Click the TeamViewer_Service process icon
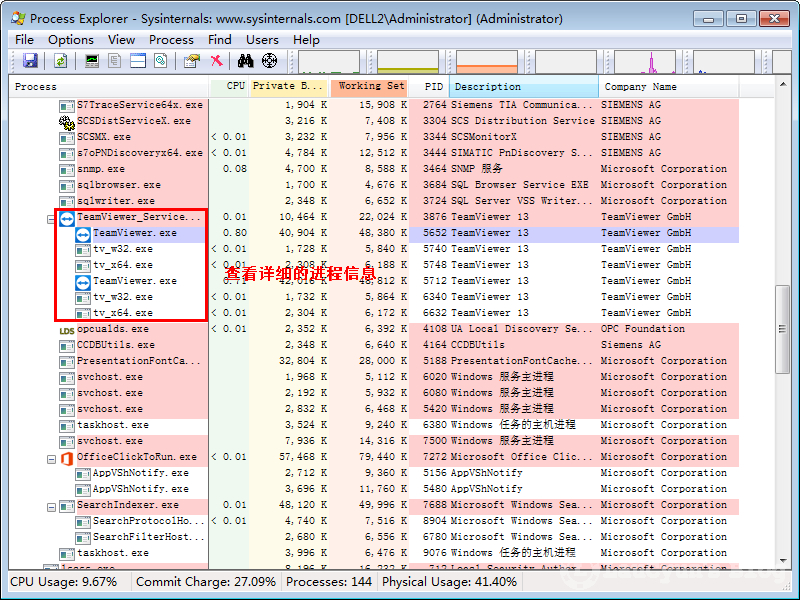Screen dimensions: 800x600 tap(67, 218)
